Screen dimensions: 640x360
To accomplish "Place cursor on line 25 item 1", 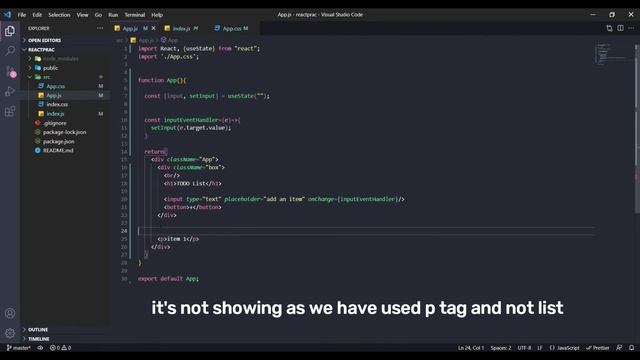I will click(x=178, y=239).
